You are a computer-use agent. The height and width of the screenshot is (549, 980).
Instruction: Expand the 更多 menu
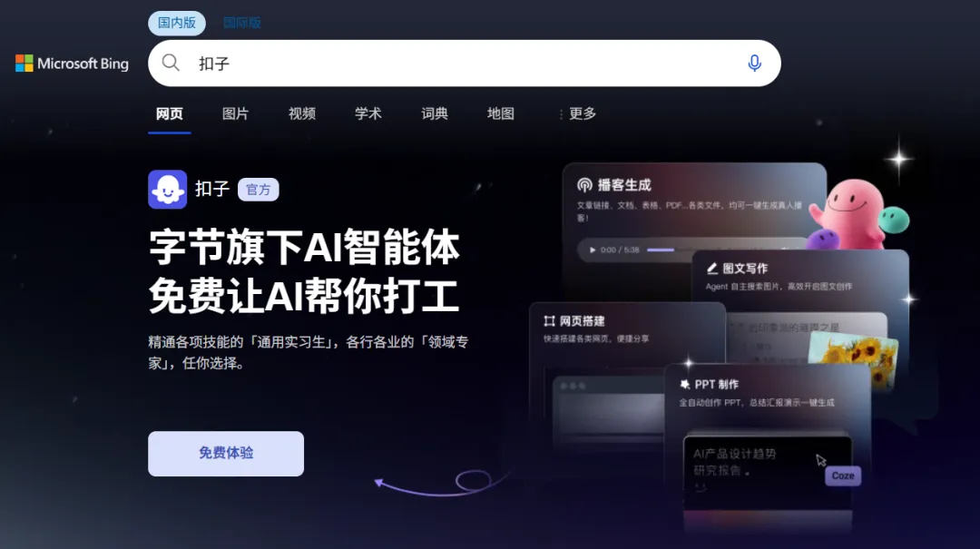tap(577, 113)
